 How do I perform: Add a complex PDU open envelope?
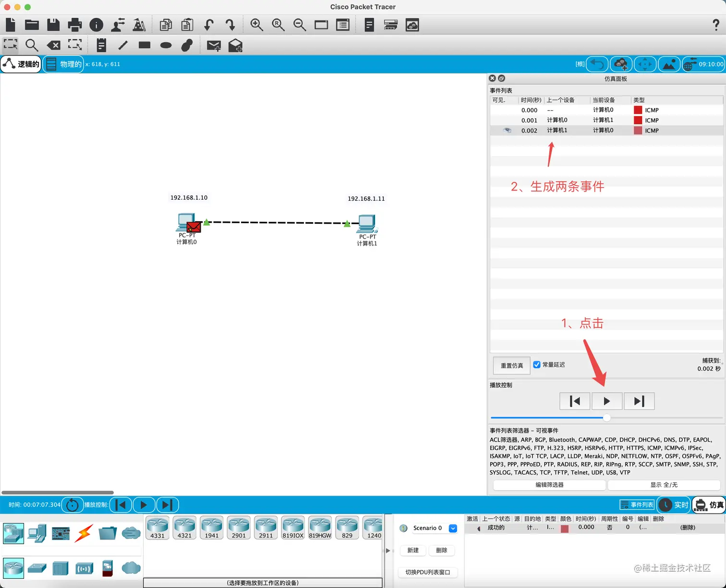[x=235, y=45]
